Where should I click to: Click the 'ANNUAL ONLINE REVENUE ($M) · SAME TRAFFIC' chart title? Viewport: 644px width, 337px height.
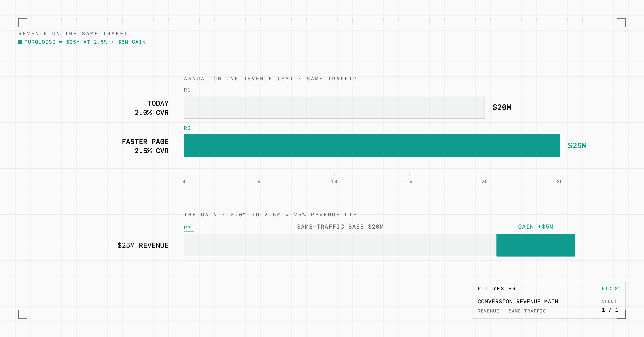(x=270, y=79)
